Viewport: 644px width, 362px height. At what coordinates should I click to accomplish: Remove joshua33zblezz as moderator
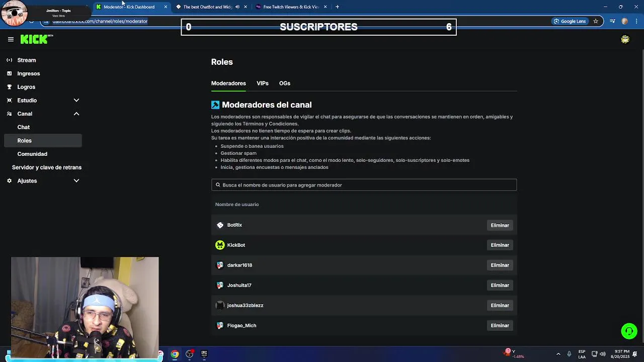click(500, 306)
